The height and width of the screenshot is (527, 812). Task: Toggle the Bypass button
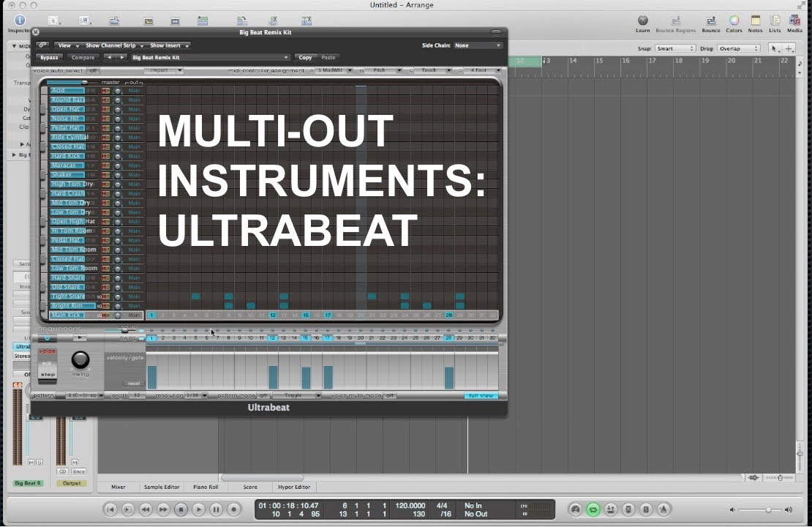pyautogui.click(x=49, y=58)
